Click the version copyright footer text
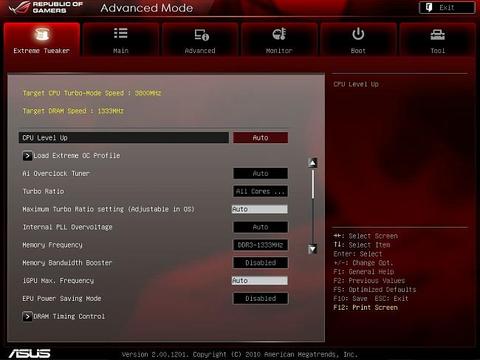 tap(239, 354)
